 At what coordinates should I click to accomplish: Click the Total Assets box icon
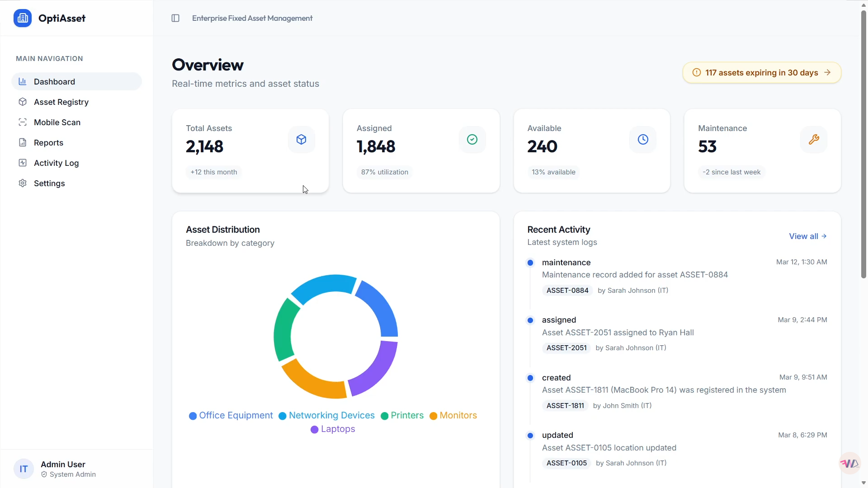[302, 140]
